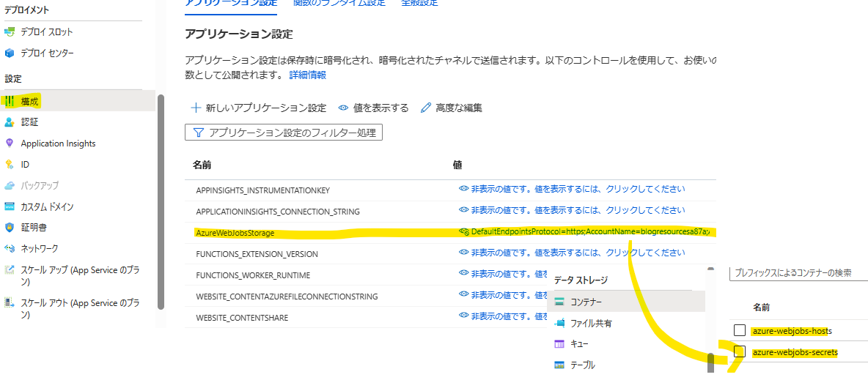Reveal the FUNCTIONS_WORKER_RUNTIME value eye icon
The height and width of the screenshot is (380, 868).
pos(464,274)
